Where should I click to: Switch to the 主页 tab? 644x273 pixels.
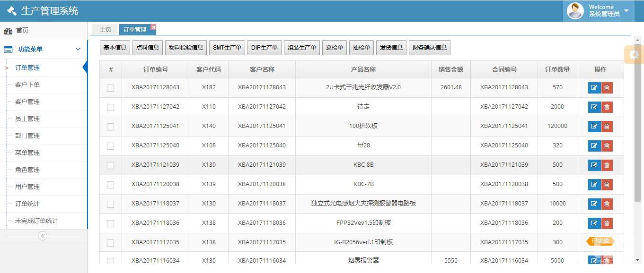coord(105,30)
